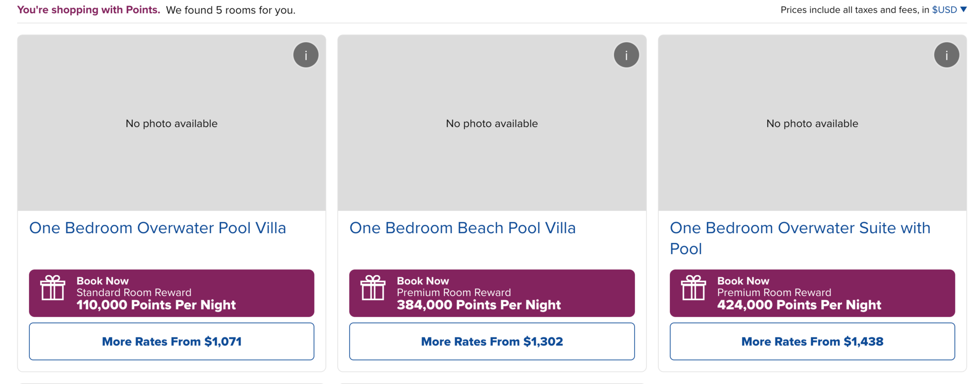Screen dimensions: 980x384
Task: Click gift icon on 110,000 points reward
Action: (52, 288)
